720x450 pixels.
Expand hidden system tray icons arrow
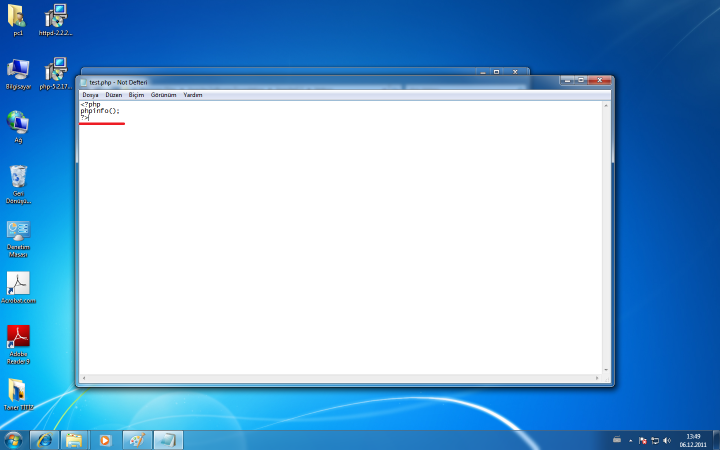pyautogui.click(x=630, y=440)
